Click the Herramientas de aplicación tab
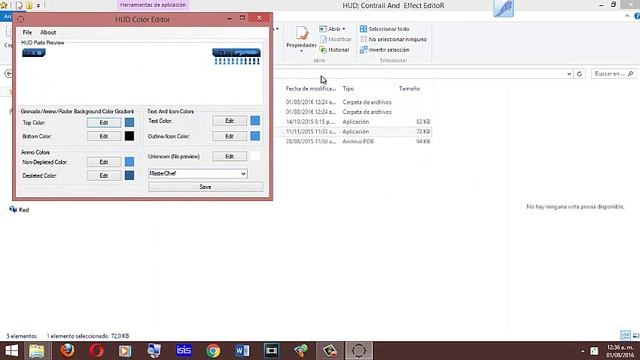640x360 pixels. (153, 5)
